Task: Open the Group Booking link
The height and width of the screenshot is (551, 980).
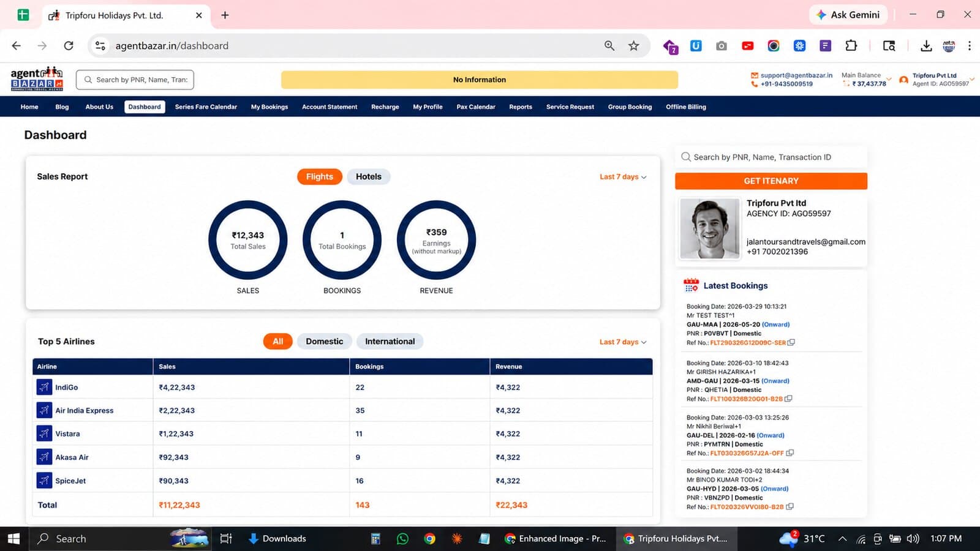Action: pos(630,107)
